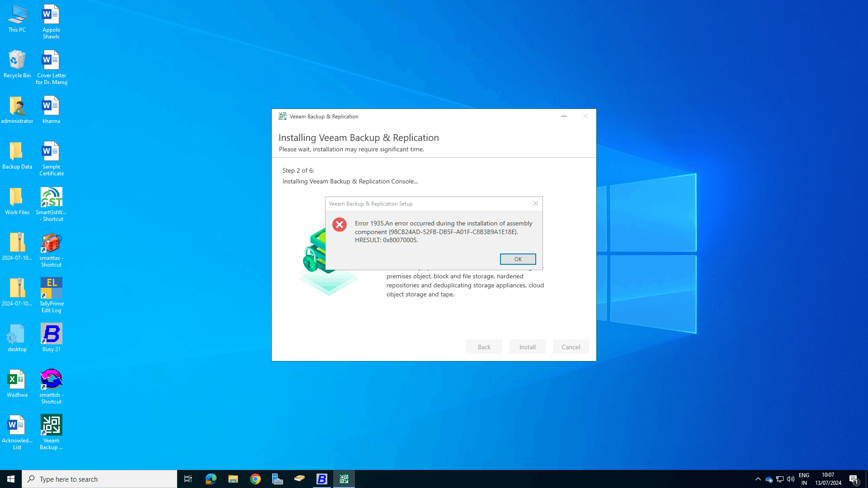
Task: Open the volume control tray icon
Action: [x=791, y=479]
